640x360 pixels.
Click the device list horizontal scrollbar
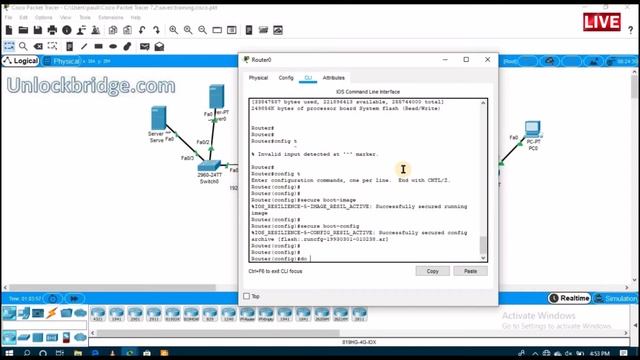pos(218,333)
